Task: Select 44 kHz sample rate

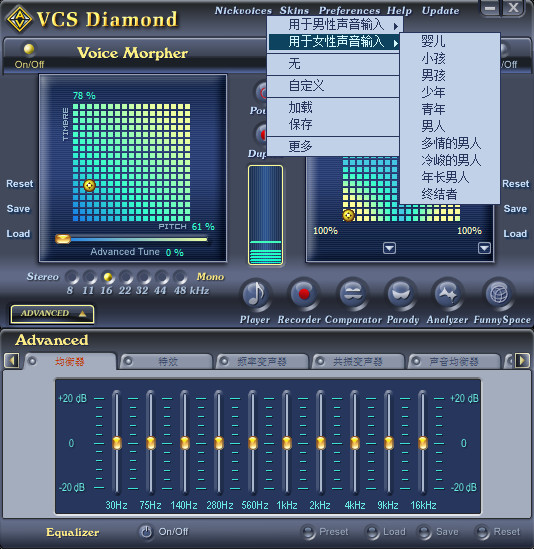Action: tap(161, 277)
